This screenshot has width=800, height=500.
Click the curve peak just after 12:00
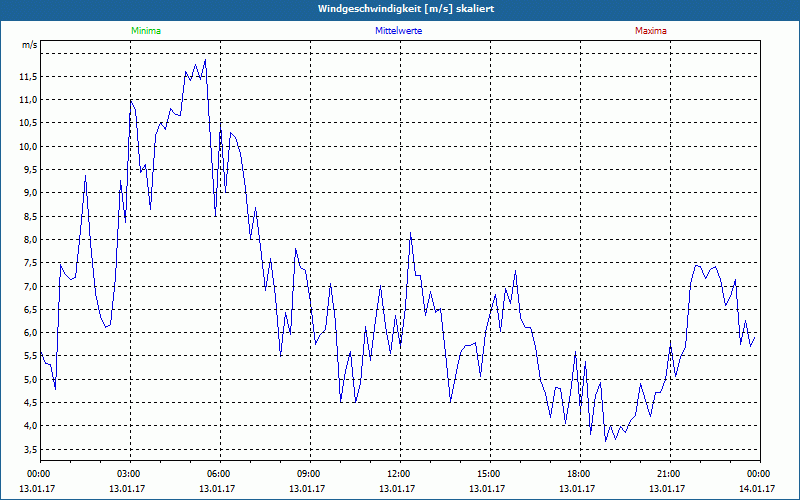click(x=410, y=233)
